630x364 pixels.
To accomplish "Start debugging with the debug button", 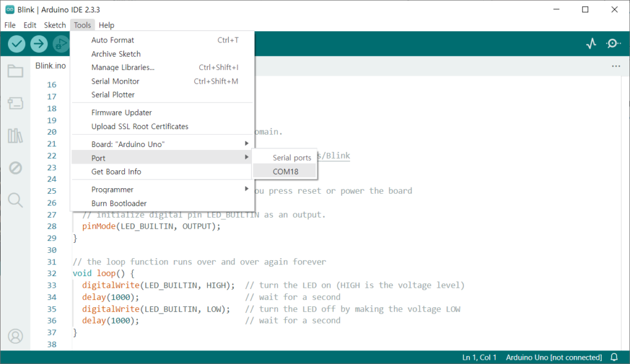I will pos(61,44).
